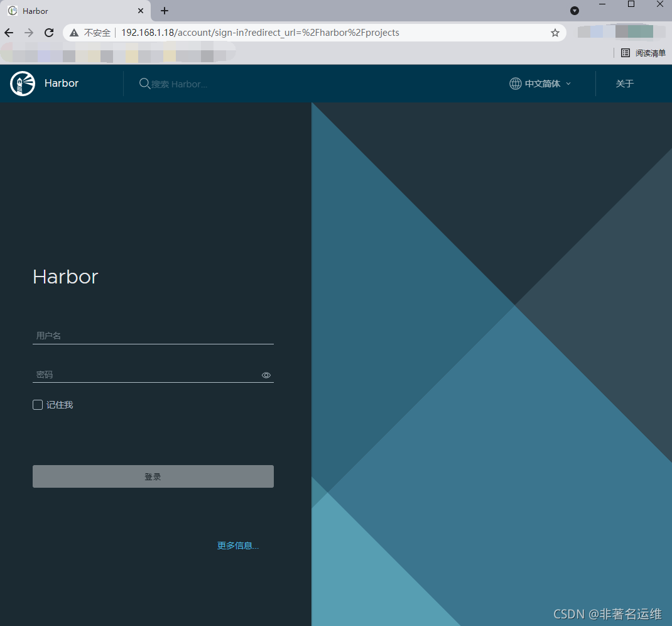
Task: Bookmark page with the star icon
Action: (555, 33)
